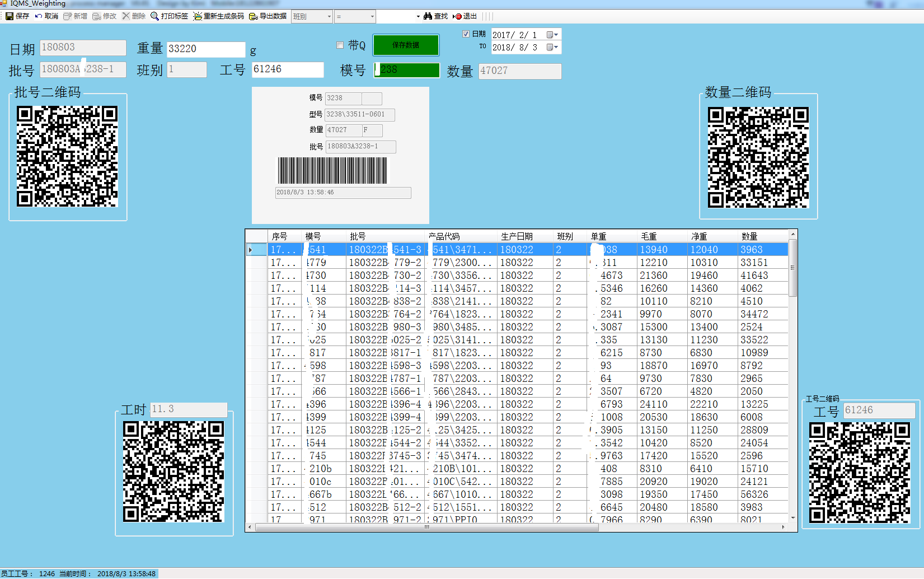The height and width of the screenshot is (579, 924).
Task: Click the 生产日期 column header
Action: 525,236
